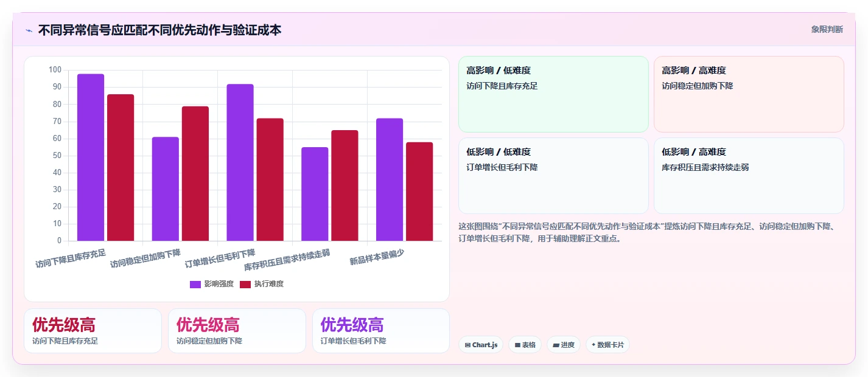
Task: Click red bar for 访问稳定但加购下降
Action: click(195, 174)
